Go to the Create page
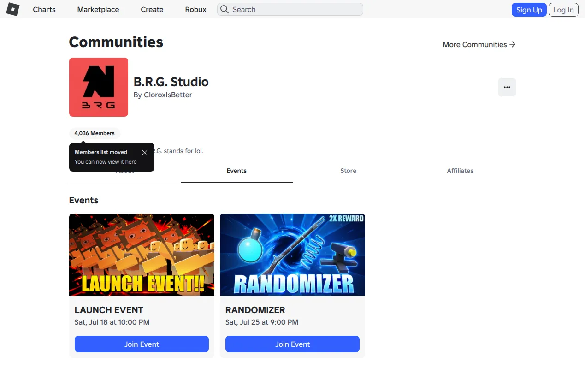This screenshot has width=585, height=392. [x=152, y=9]
